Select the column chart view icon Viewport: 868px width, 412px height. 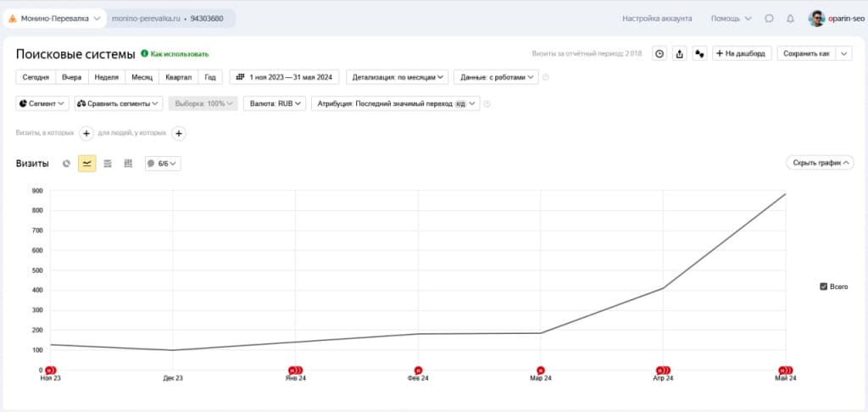coord(129,164)
